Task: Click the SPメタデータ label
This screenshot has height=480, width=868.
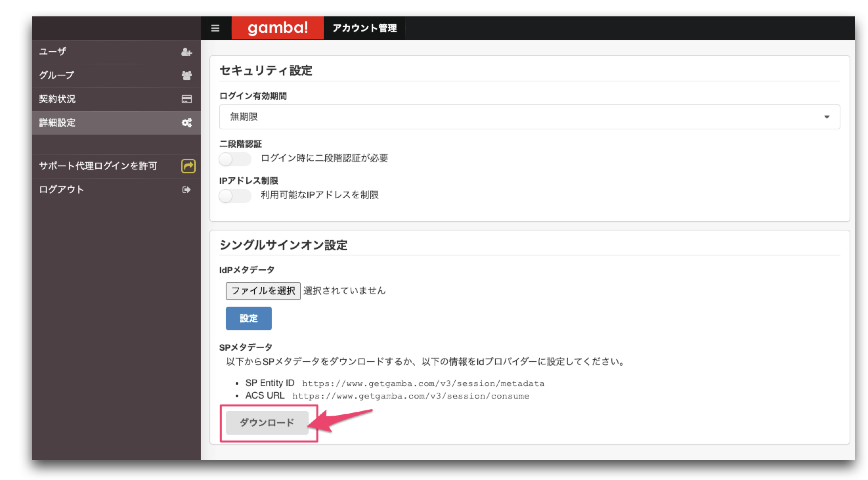Action: click(x=246, y=347)
